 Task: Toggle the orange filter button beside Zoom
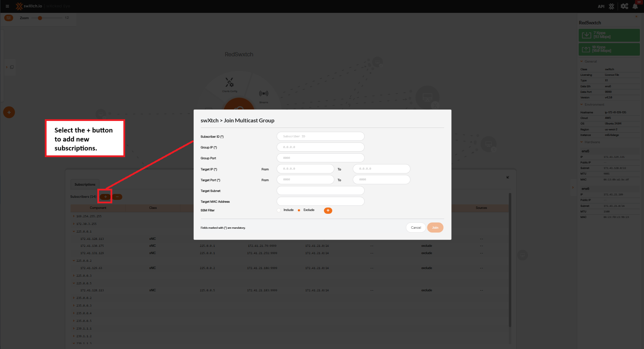9,18
